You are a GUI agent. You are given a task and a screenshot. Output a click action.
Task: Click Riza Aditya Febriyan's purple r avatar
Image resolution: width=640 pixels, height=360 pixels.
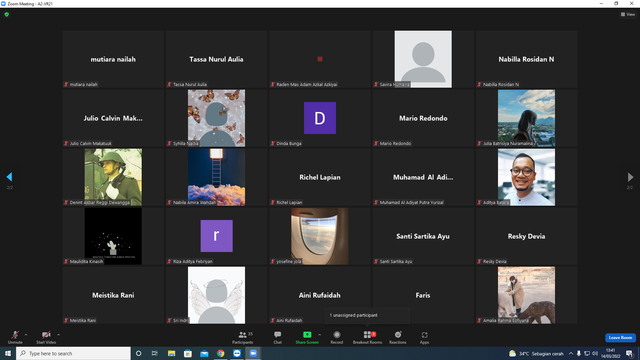[x=216, y=236]
